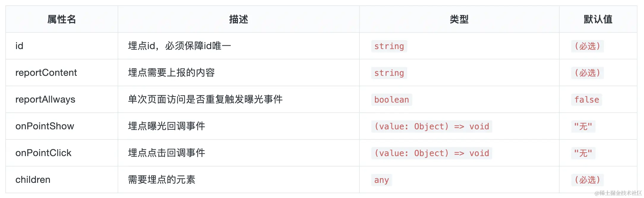Click the 类型 column header
Image resolution: width=644 pixels, height=198 pixels.
point(459,19)
